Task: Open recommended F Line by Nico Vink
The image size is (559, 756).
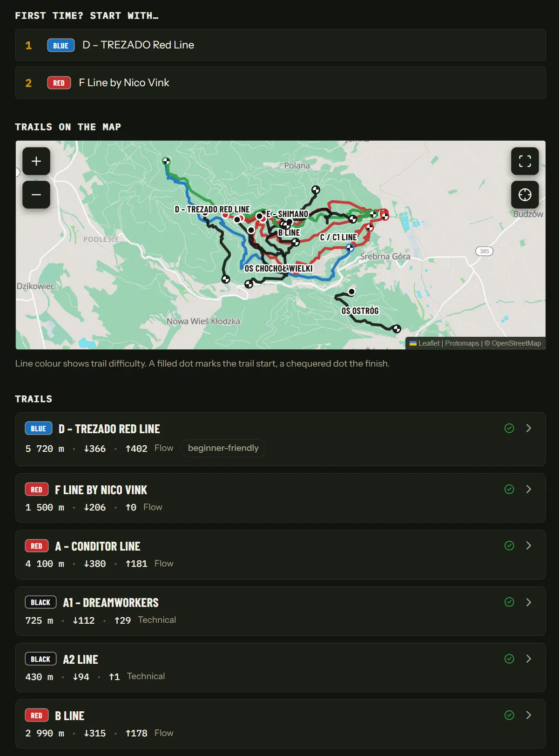Action: pos(280,83)
